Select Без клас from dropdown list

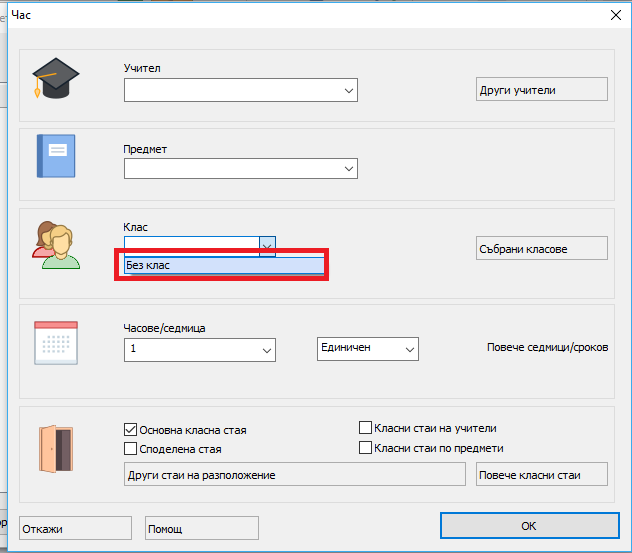point(218,266)
